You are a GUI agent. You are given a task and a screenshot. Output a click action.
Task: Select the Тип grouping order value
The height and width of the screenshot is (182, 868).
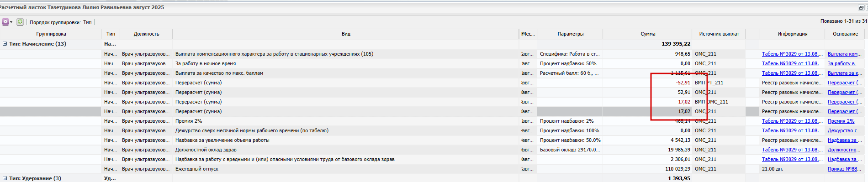(87, 22)
